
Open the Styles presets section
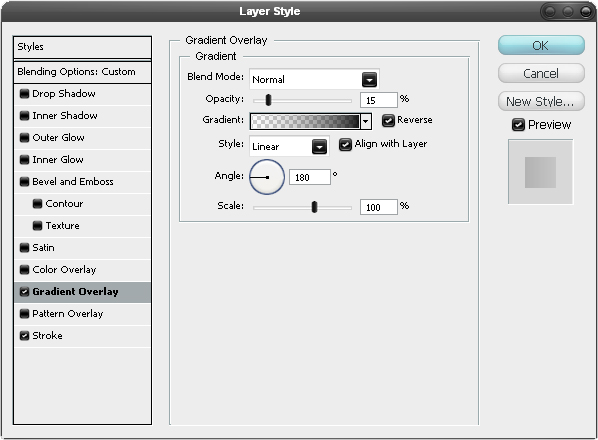82,47
